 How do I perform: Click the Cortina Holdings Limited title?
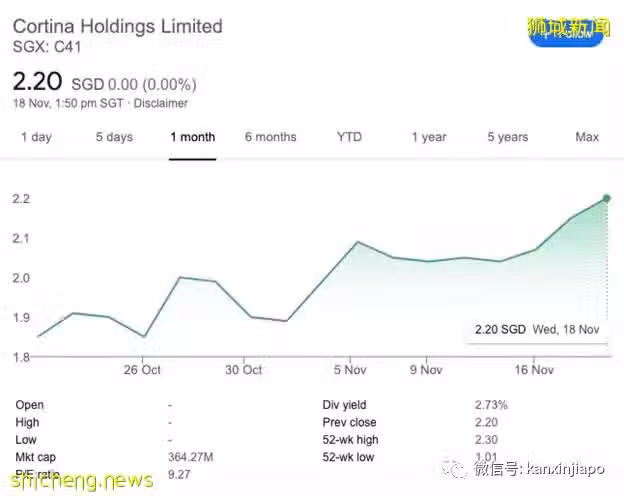coord(117,27)
